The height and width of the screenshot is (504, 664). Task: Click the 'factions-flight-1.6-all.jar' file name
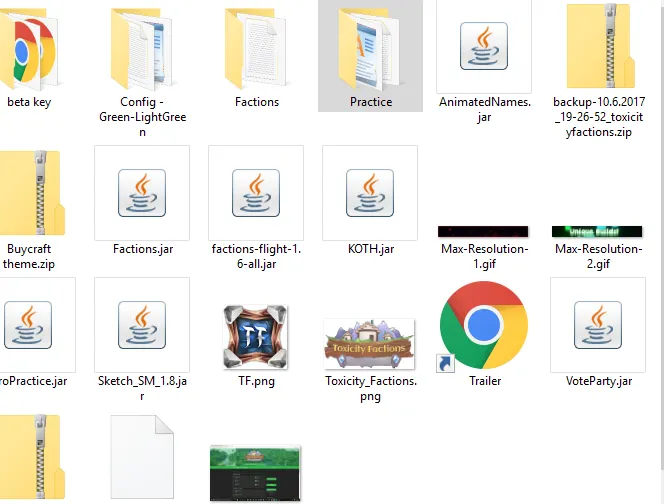[257, 256]
